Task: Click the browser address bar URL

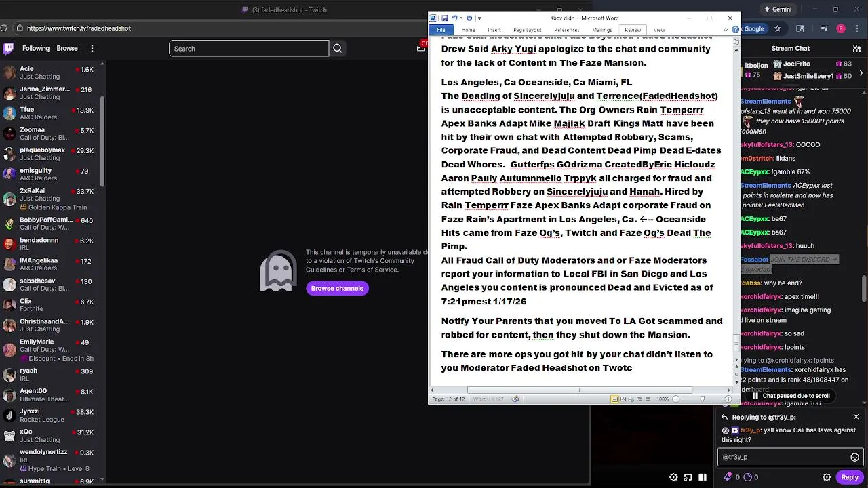Action: 79,28
